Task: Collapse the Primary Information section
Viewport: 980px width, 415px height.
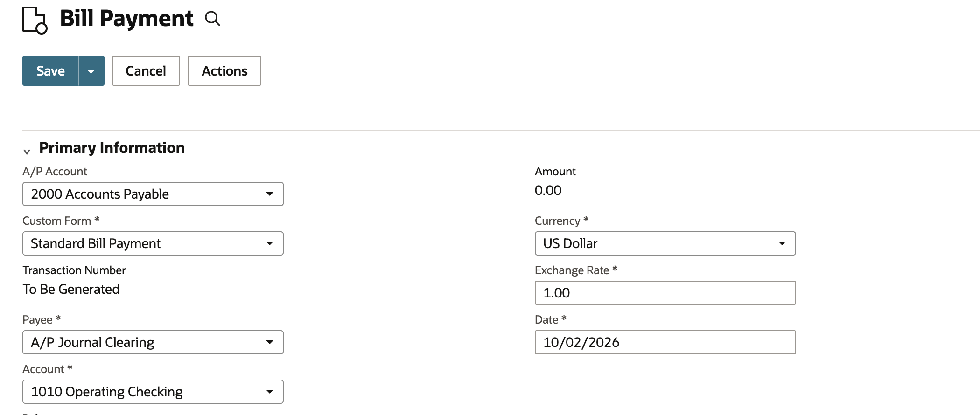Action: [27, 151]
